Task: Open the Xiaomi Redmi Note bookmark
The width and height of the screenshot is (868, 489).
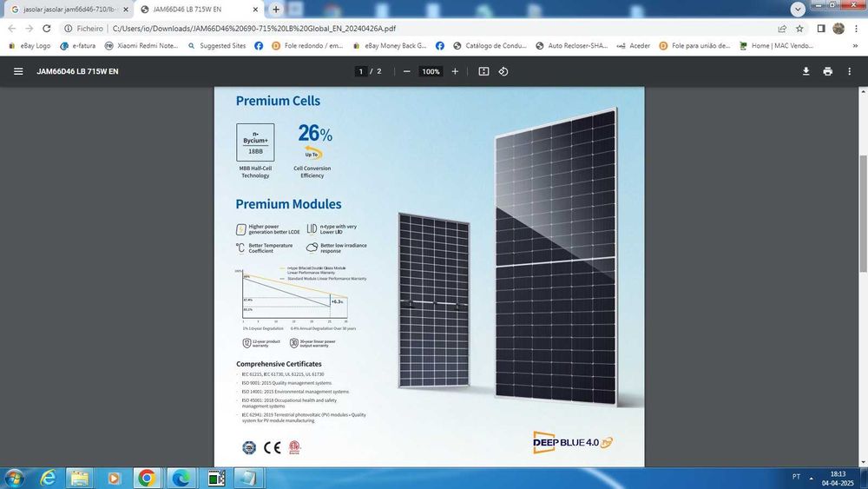Action: tap(141, 45)
